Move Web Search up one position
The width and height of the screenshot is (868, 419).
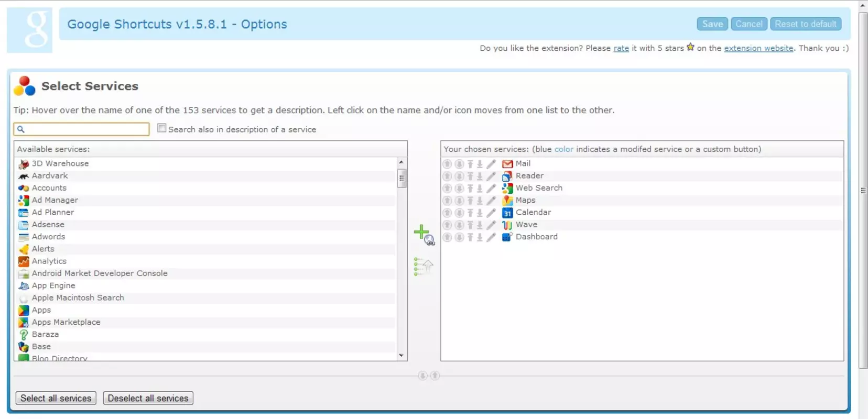(x=447, y=188)
